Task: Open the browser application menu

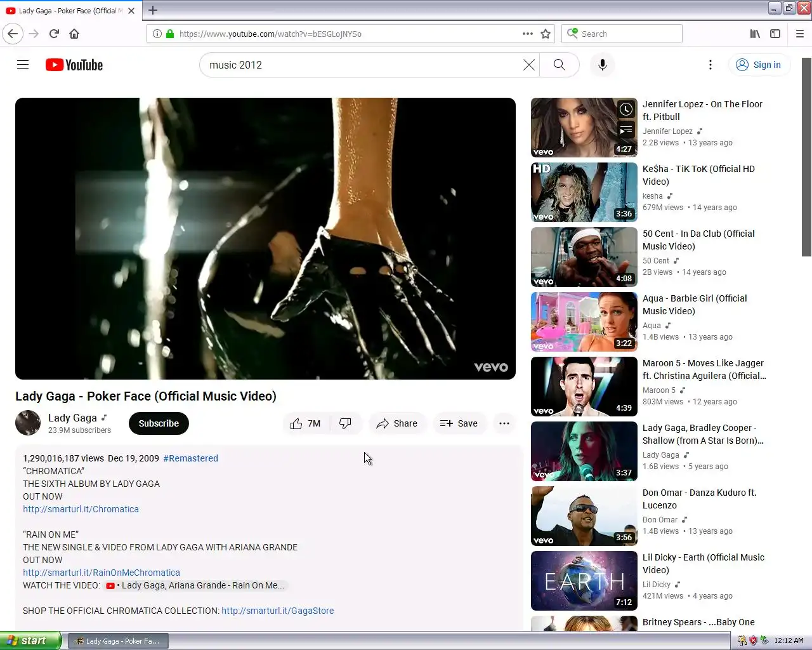Action: pos(800,34)
